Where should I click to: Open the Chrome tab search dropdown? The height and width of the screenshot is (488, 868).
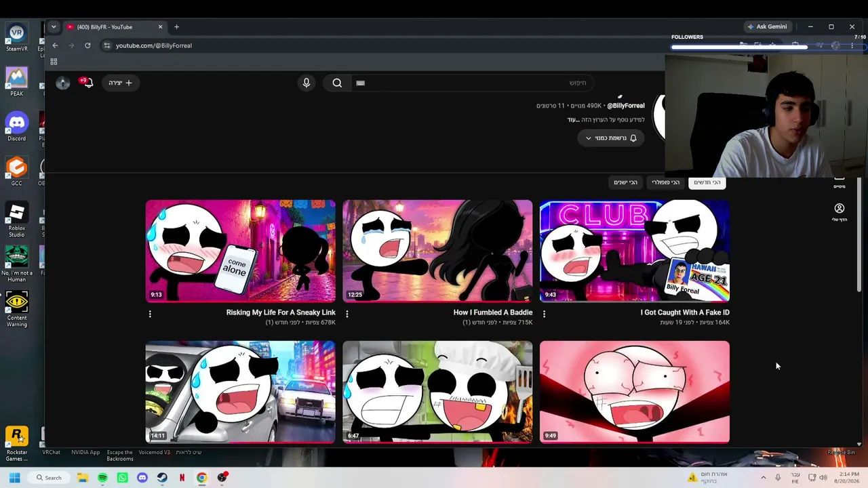tap(54, 27)
